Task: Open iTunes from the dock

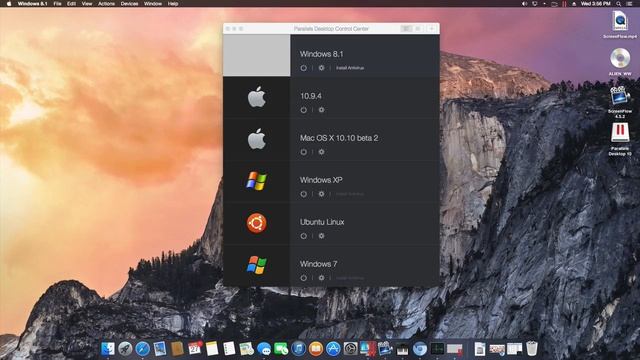Action: coord(298,349)
